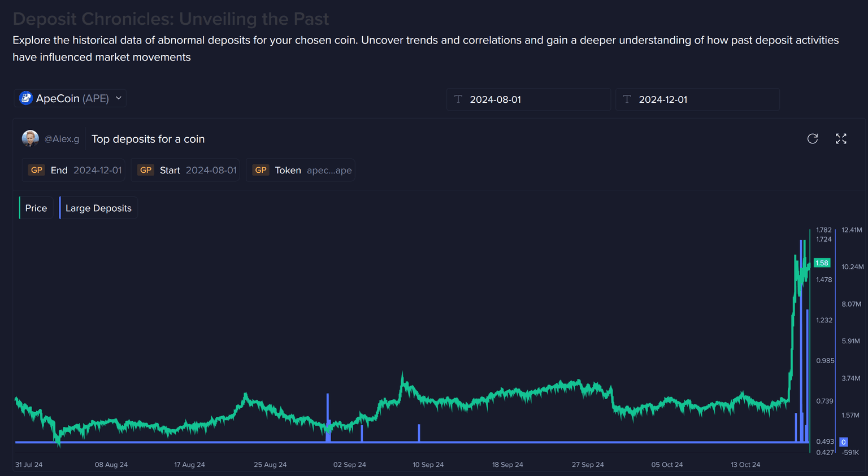The width and height of the screenshot is (868, 476).
Task: Click the 1.58 current price label
Action: pos(822,263)
